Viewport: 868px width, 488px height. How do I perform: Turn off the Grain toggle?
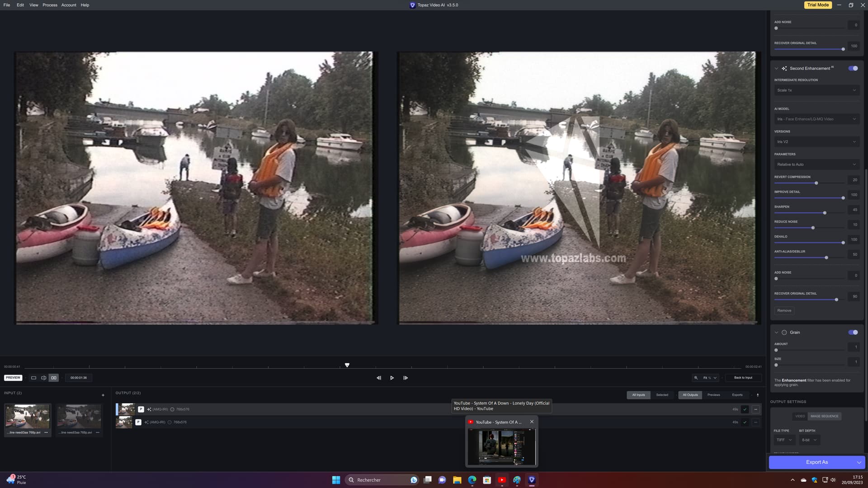coord(853,332)
